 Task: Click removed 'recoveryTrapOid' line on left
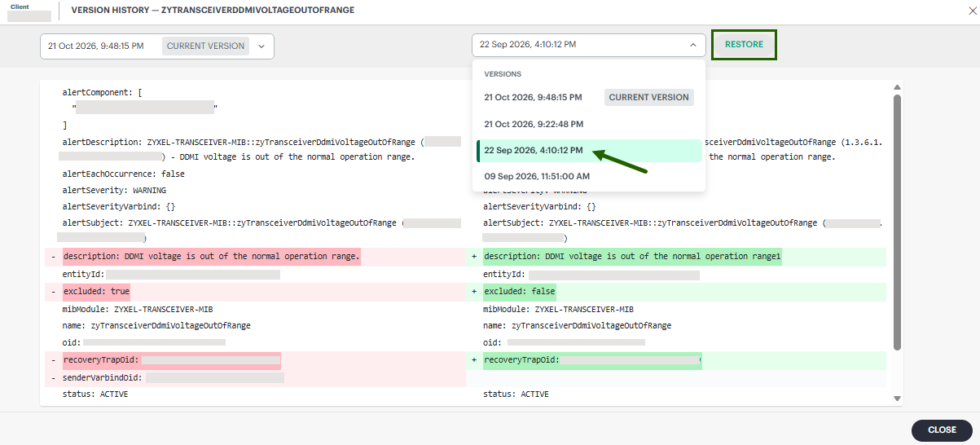pyautogui.click(x=172, y=360)
